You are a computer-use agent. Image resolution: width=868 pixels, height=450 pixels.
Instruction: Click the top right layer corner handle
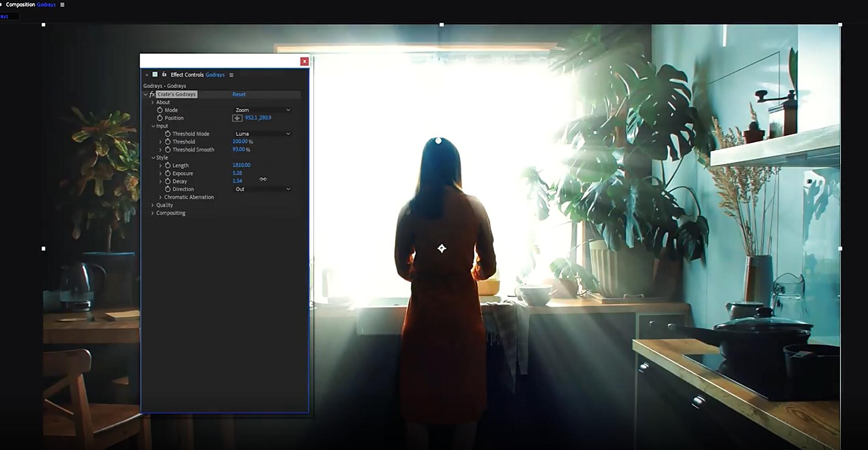(840, 25)
